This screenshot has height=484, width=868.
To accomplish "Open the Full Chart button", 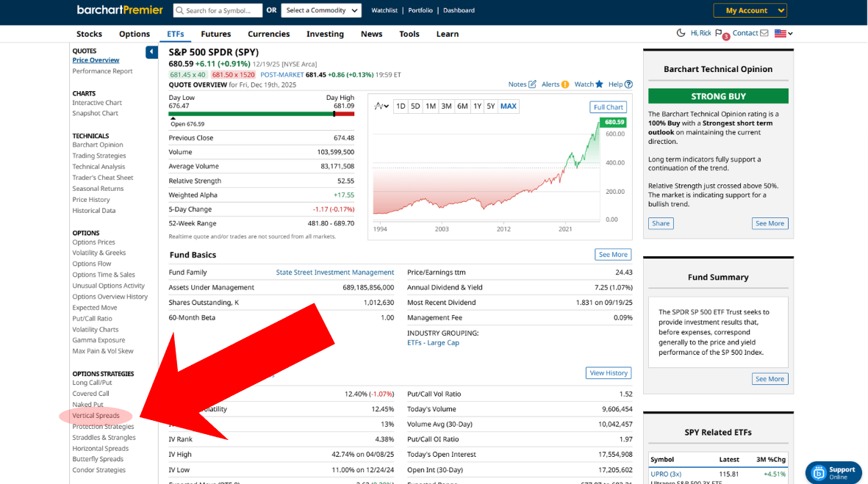I will point(608,107).
